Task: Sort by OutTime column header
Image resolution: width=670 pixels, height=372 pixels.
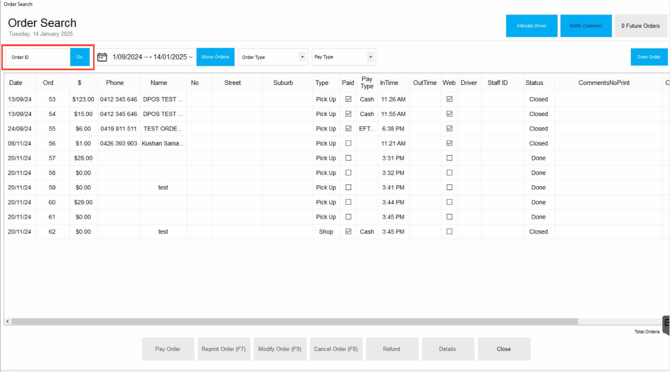Action: pyautogui.click(x=425, y=83)
